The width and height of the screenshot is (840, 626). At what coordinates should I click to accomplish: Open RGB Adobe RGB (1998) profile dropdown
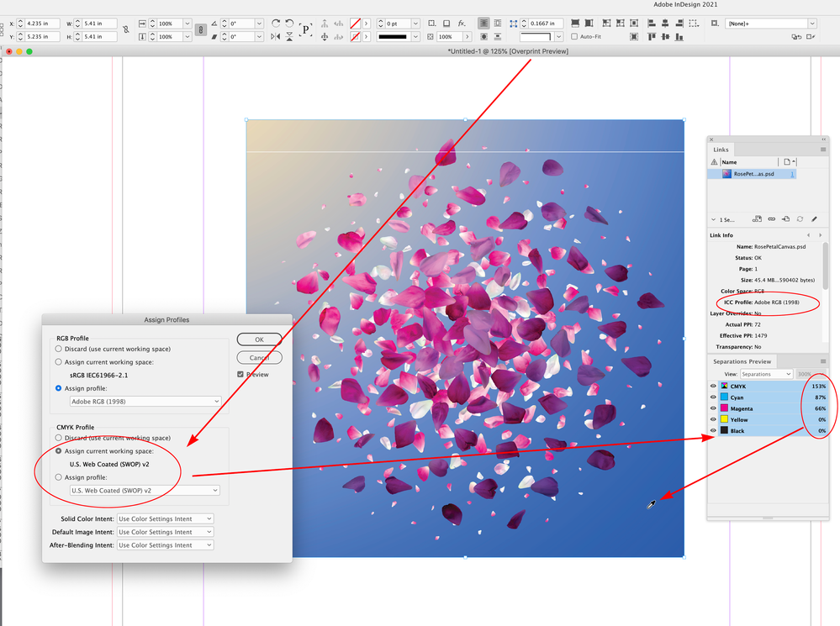coord(145,401)
